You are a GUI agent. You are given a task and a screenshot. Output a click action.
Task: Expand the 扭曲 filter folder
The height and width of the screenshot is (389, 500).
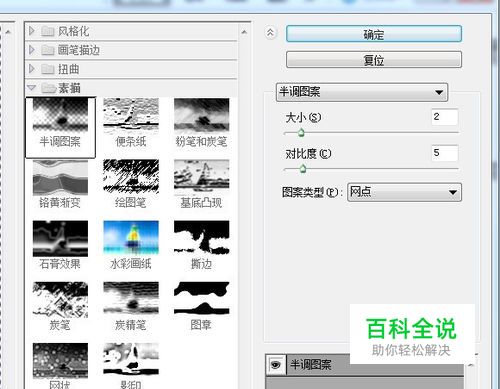[32, 69]
